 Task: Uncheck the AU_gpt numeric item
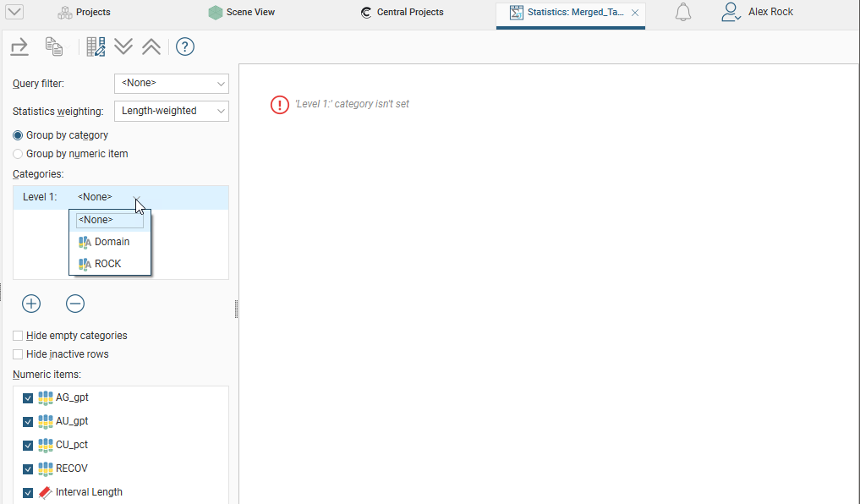point(28,421)
